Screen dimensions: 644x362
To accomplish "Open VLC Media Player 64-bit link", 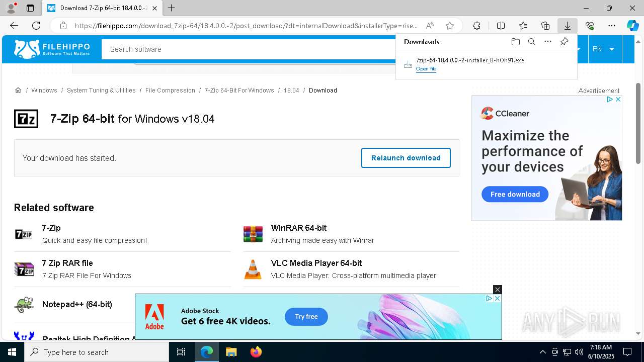I will pos(316,263).
